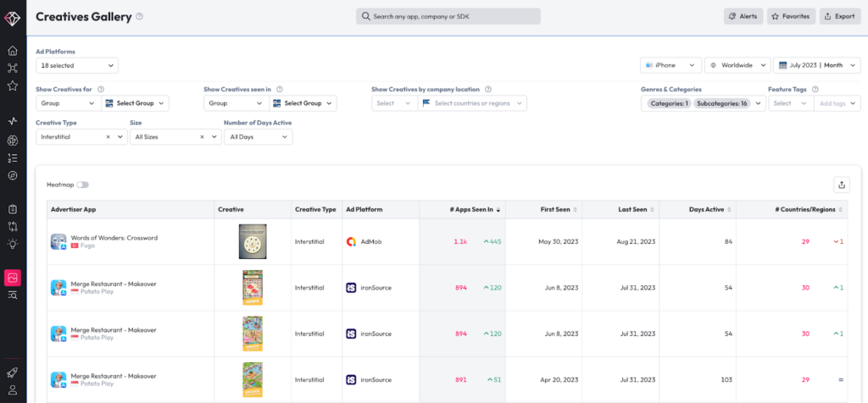Click help icon next to Show Creatives seen in

(x=280, y=89)
